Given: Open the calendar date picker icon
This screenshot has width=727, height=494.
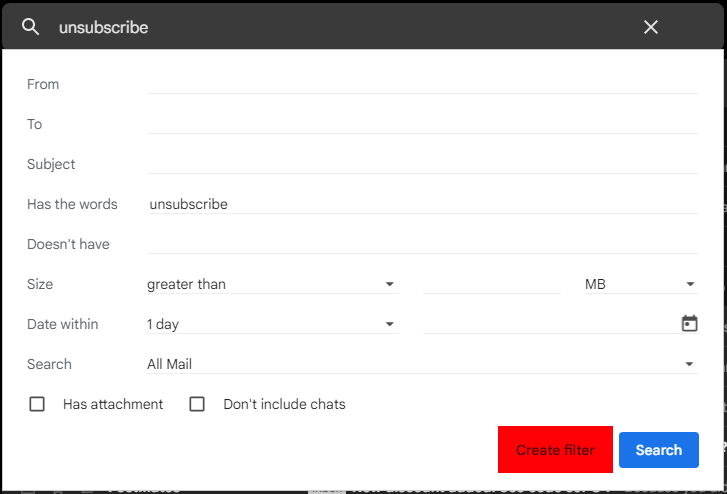Looking at the screenshot, I should pyautogui.click(x=689, y=324).
